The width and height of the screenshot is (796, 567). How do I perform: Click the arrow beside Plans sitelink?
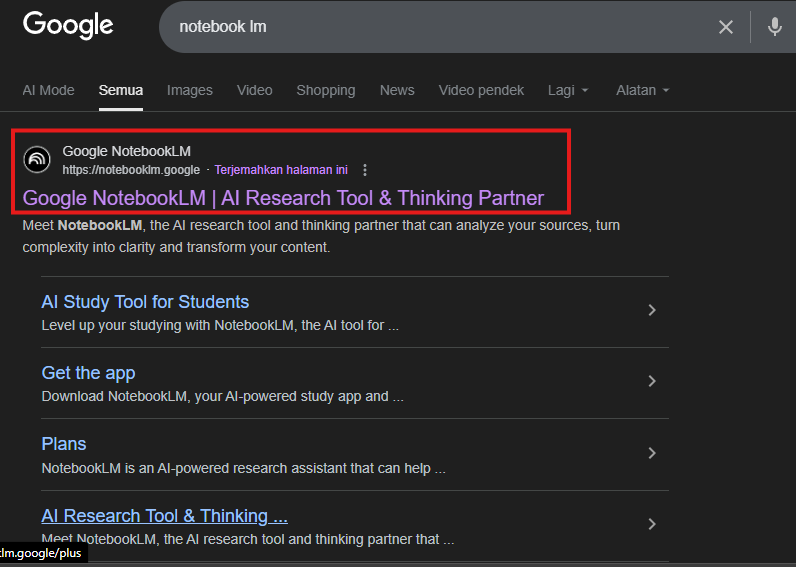point(651,453)
